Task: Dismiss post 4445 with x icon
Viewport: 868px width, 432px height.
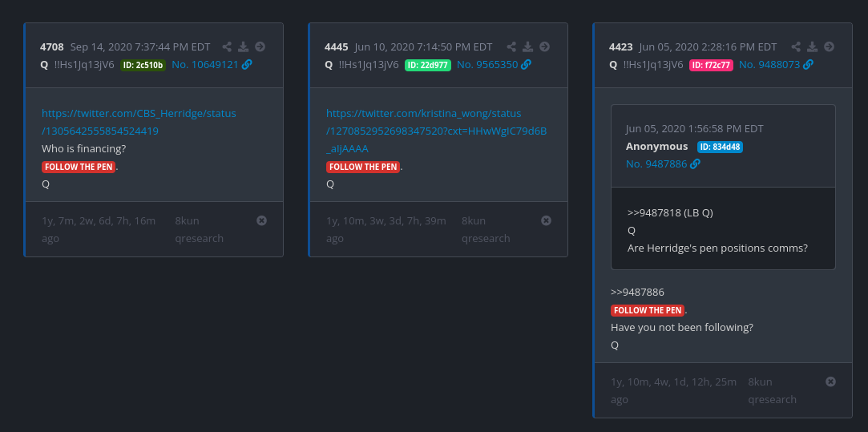Action: 546,220
